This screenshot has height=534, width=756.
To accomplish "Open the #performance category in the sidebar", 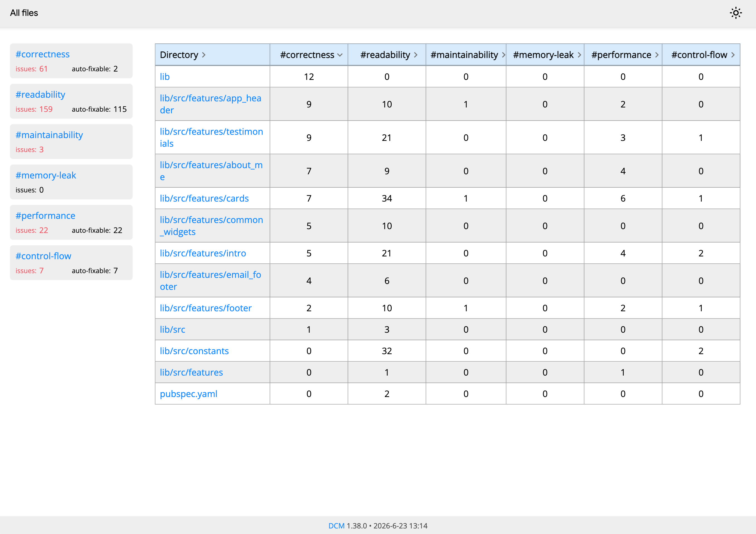I will (45, 215).
